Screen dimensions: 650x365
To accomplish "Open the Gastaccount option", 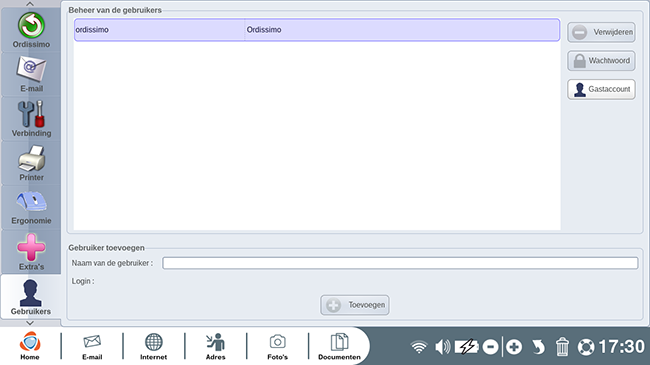I will click(601, 89).
